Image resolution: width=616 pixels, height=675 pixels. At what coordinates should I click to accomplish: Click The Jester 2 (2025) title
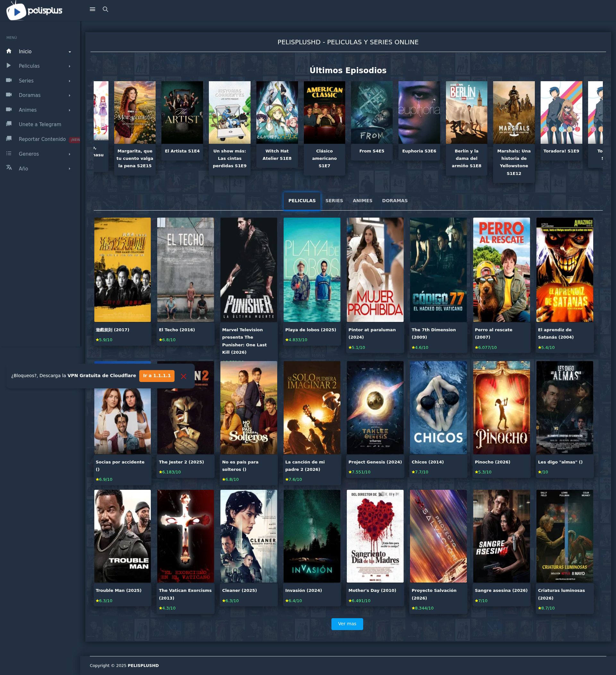click(181, 462)
